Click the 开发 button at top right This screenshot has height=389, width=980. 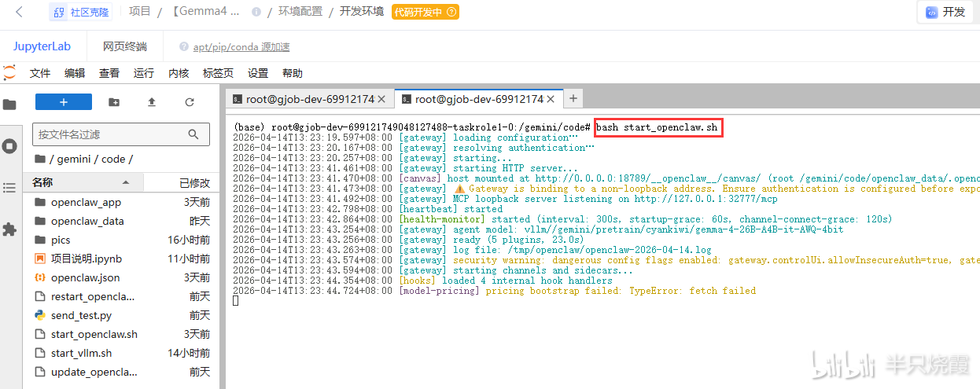(x=946, y=12)
